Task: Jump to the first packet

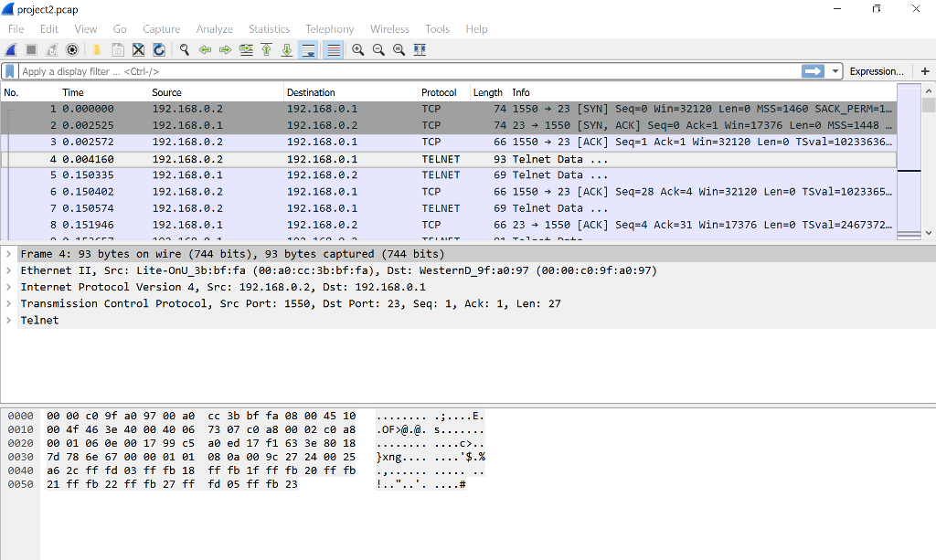Action: pos(267,50)
